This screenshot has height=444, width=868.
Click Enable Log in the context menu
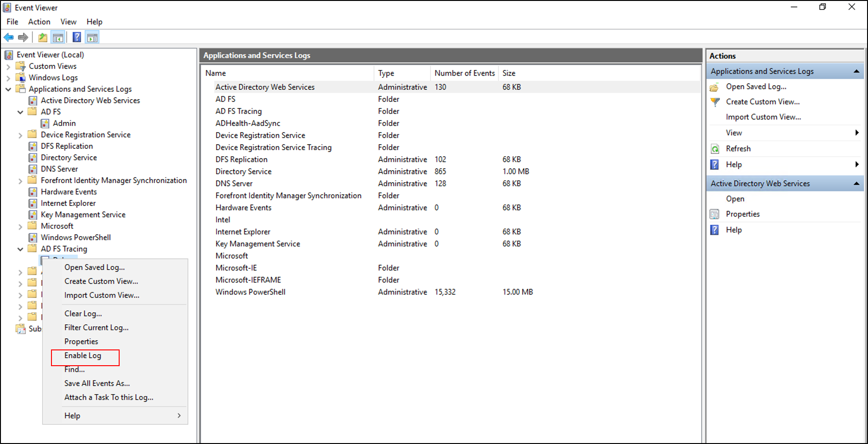[x=83, y=355]
